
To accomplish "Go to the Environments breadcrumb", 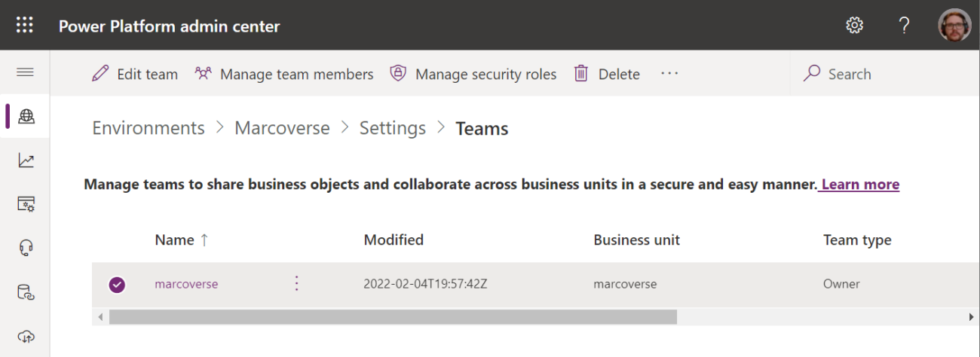I will tap(149, 128).
